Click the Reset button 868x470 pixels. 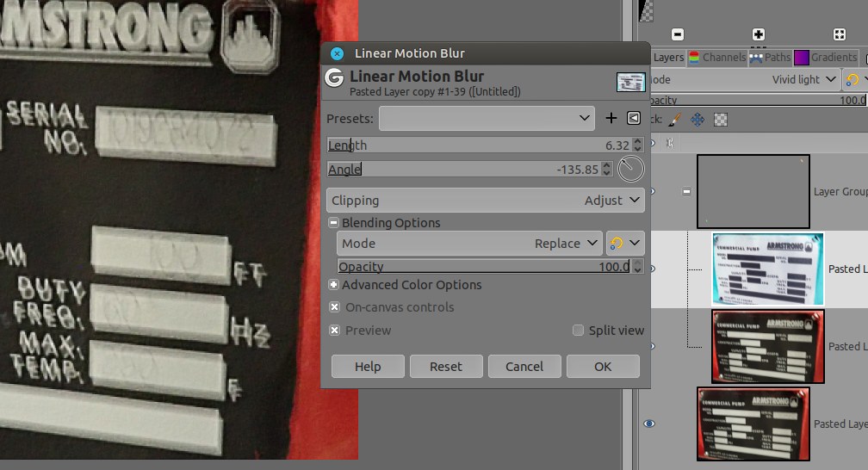(x=446, y=367)
